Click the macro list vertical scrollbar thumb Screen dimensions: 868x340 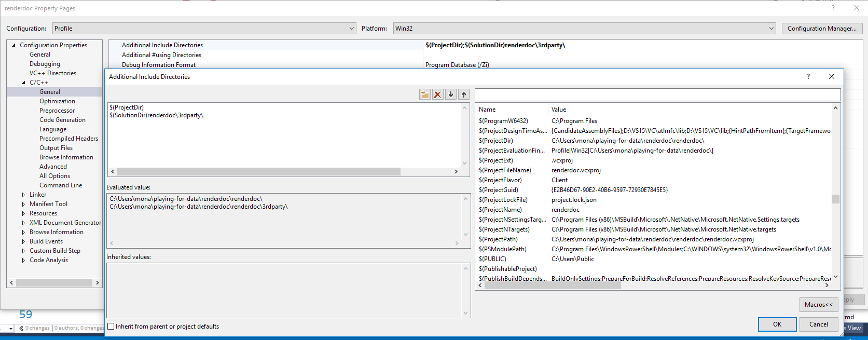(x=835, y=199)
